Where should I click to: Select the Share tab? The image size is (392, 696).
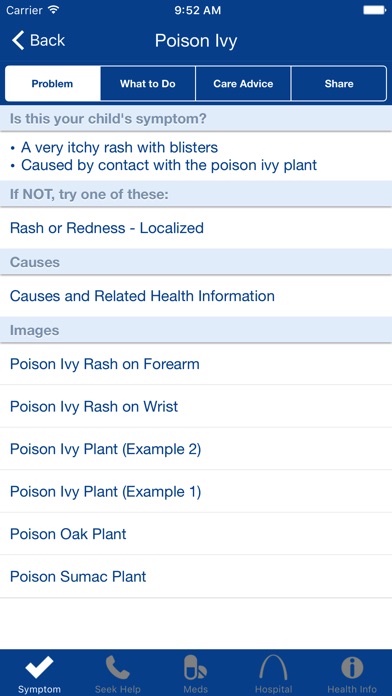(x=339, y=84)
